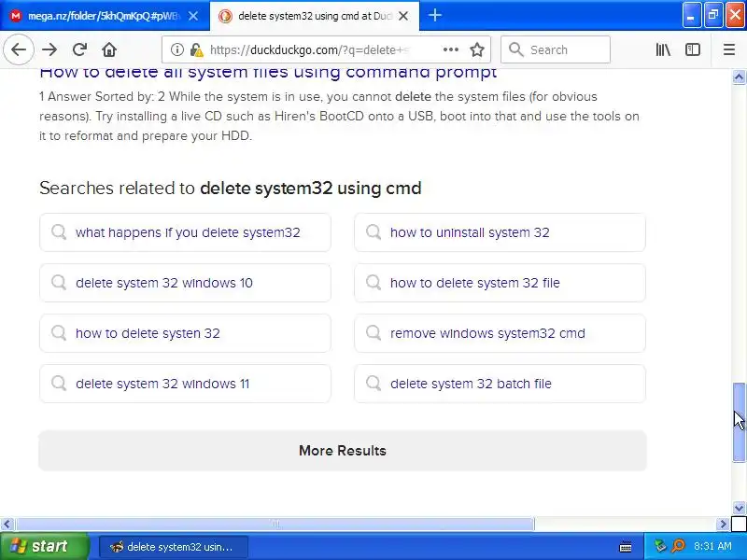The image size is (747, 560).
Task: Click the search icon beside 'what happens if you delete system32'
Action: [59, 231]
